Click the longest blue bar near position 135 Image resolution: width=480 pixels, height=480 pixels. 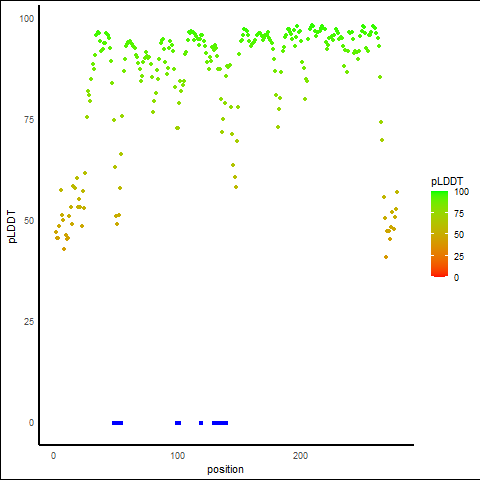click(220, 423)
